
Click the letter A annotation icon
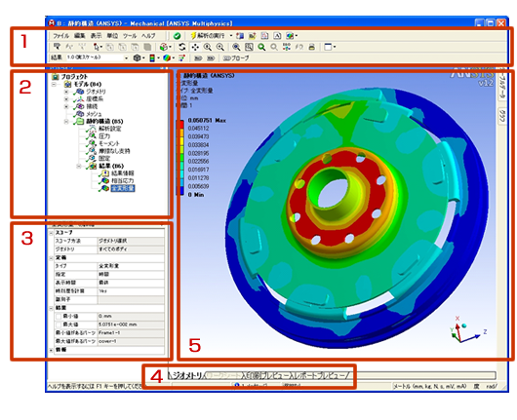coord(278,36)
